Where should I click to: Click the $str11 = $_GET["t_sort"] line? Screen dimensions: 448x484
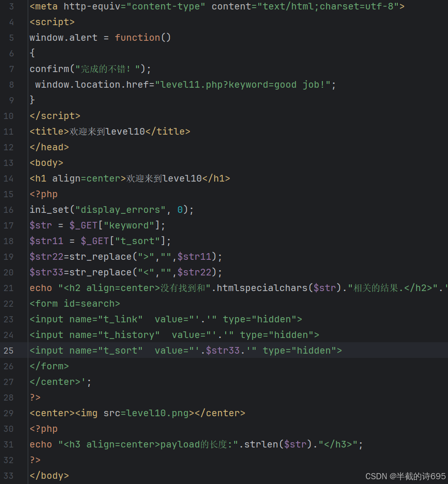(101, 241)
